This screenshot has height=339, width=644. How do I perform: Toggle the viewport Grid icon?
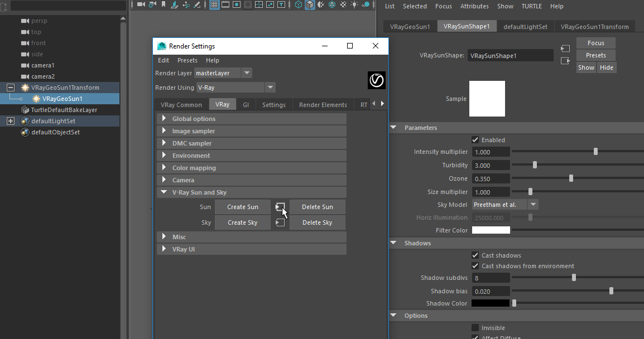214,4
